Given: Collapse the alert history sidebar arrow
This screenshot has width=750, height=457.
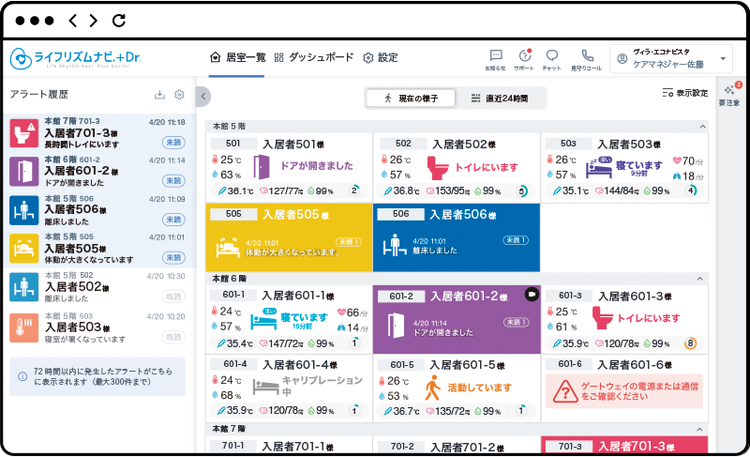Looking at the screenshot, I should click(x=204, y=96).
